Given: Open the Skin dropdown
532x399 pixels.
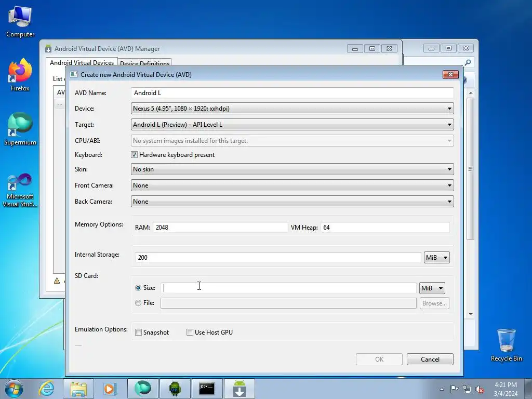Looking at the screenshot, I should (x=292, y=169).
